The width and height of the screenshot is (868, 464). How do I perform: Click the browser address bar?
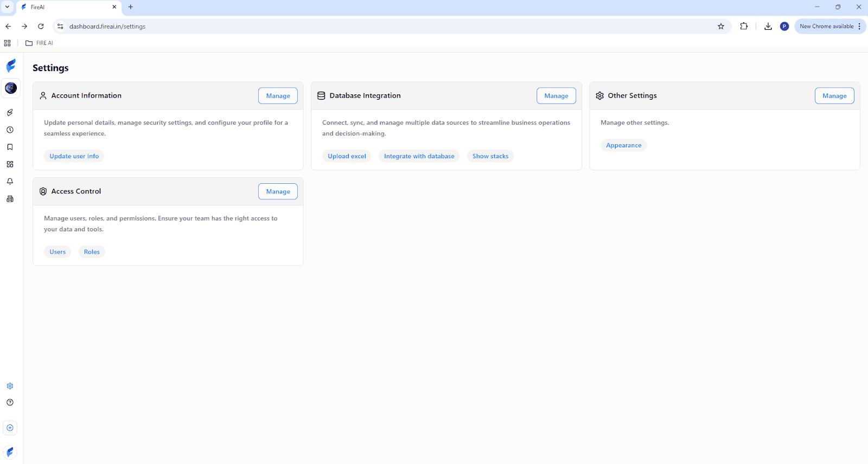coord(380,27)
